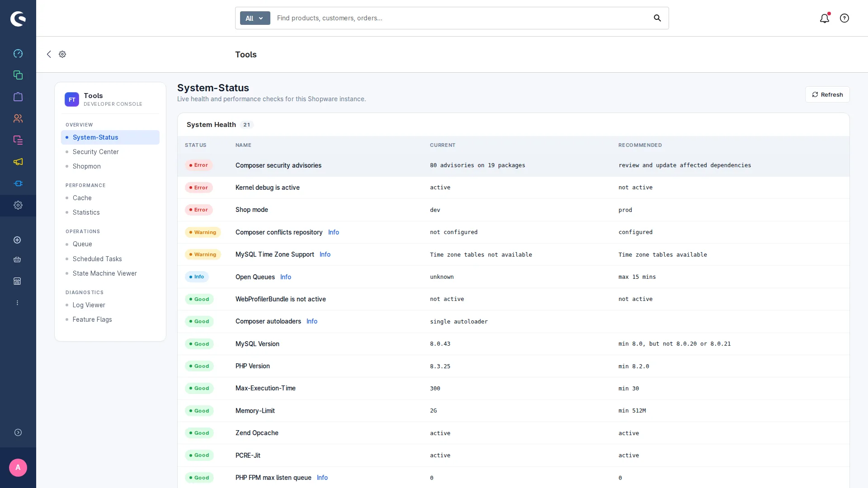Click 'review and update affected dependencies' text
Screen dimensions: 868x488
pos(685,165)
